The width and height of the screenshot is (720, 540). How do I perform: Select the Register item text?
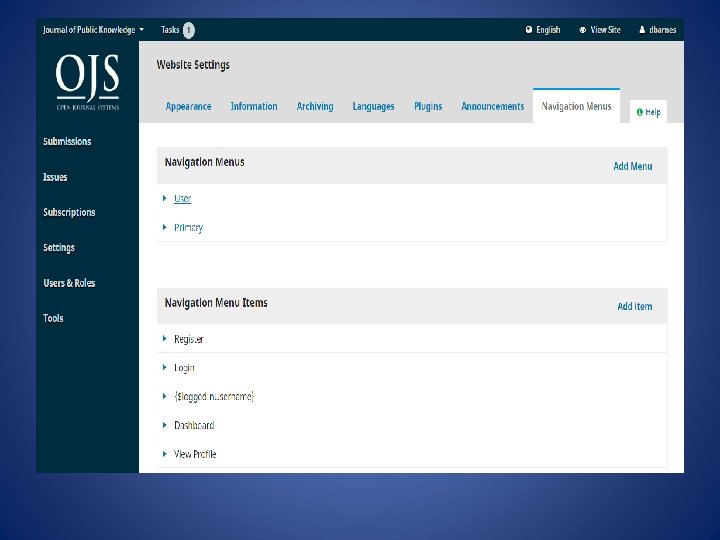click(189, 339)
